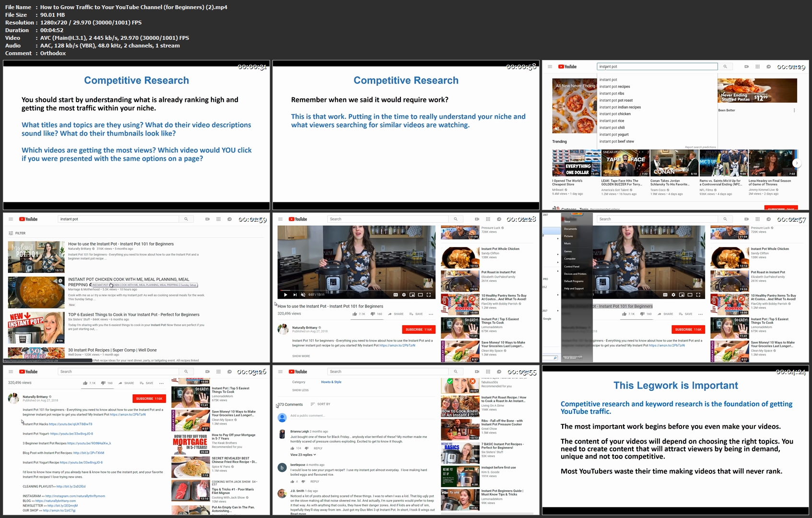Open the settings gear in the 00:02:57 player
Image resolution: width=812 pixels, height=518 pixels.
click(x=673, y=294)
